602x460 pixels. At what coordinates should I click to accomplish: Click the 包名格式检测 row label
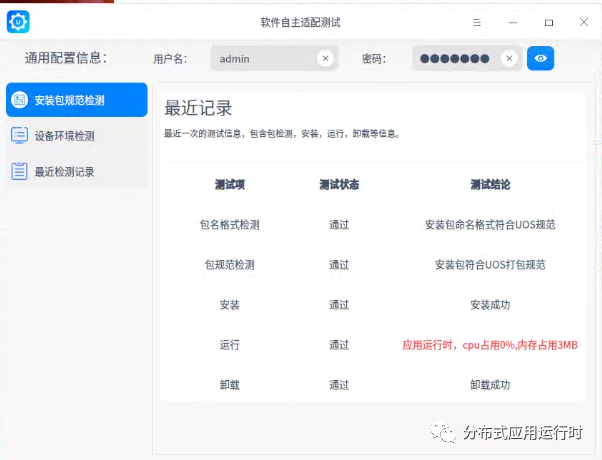click(230, 225)
